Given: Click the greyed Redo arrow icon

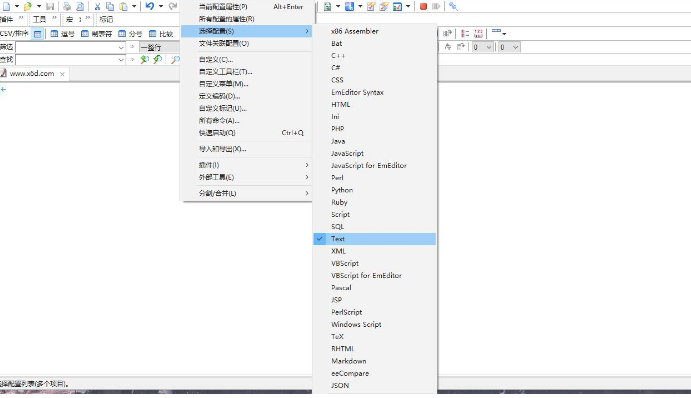Looking at the screenshot, I should click(x=173, y=6).
